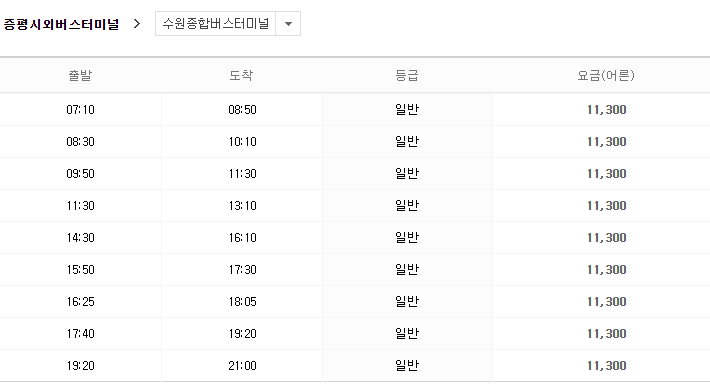Viewport: 710px width, 389px height.
Task: Click the 일반 grade in 07:10 row
Action: (407, 110)
